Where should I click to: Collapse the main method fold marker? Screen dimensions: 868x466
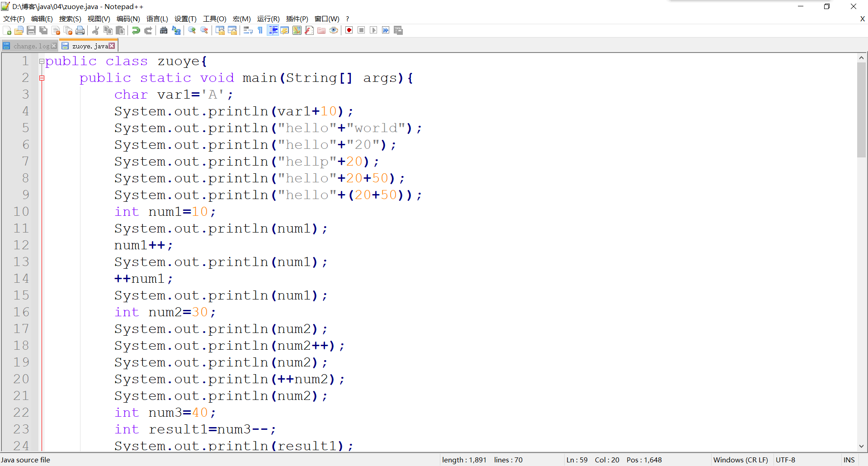[x=42, y=78]
